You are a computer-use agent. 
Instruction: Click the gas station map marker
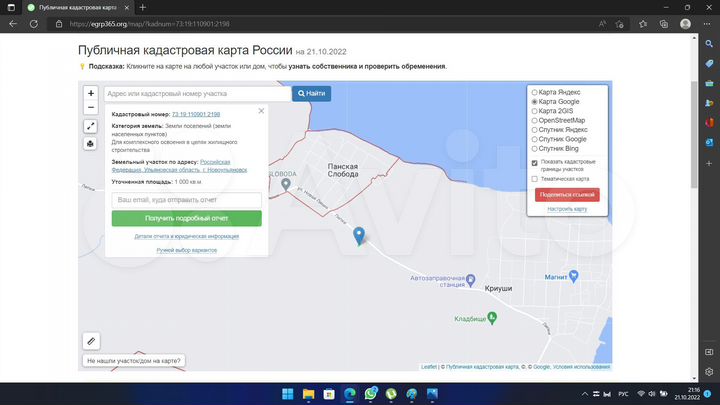tap(470, 279)
